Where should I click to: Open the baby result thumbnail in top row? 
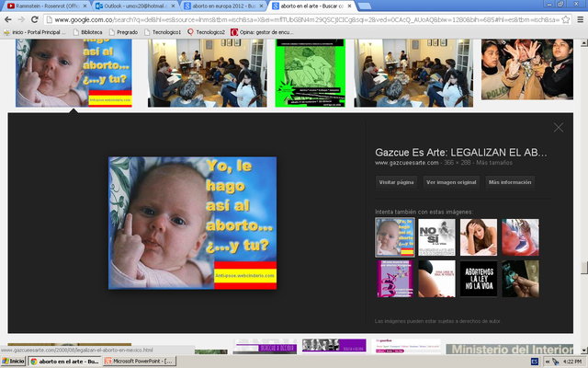[73, 73]
